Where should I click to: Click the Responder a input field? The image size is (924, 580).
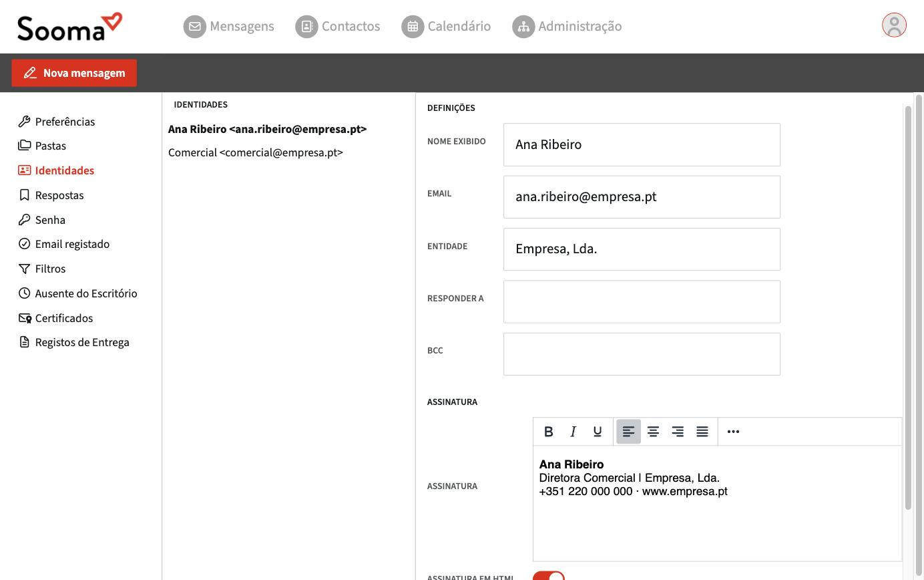tap(642, 302)
